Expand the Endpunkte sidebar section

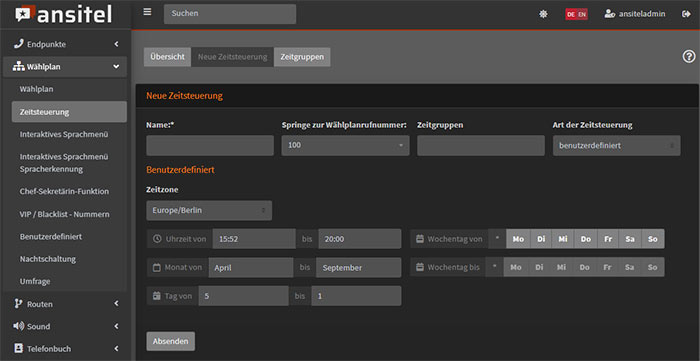click(x=116, y=44)
